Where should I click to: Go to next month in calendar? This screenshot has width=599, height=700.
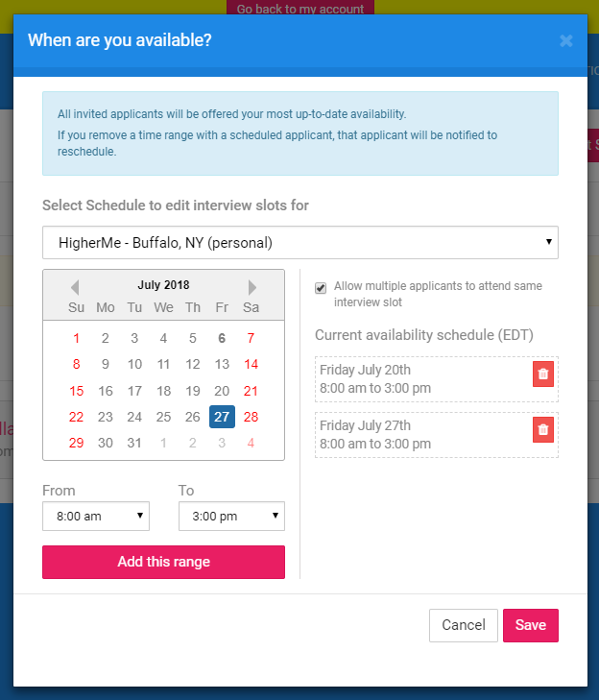(x=252, y=286)
